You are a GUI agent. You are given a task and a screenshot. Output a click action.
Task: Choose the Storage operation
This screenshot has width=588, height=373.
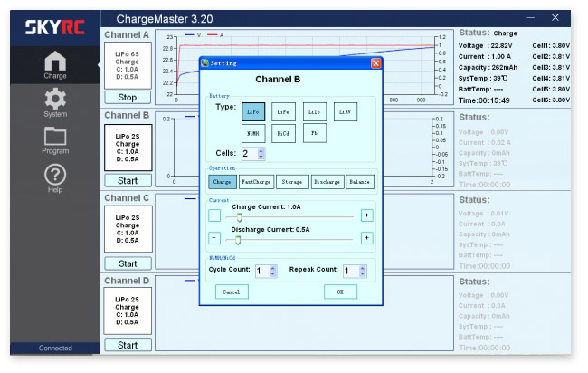292,182
